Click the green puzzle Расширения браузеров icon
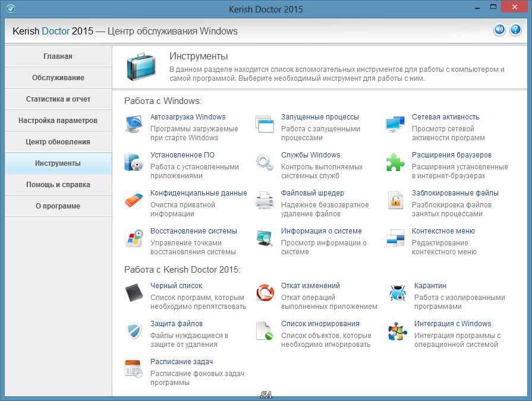The height and width of the screenshot is (401, 532). (395, 162)
